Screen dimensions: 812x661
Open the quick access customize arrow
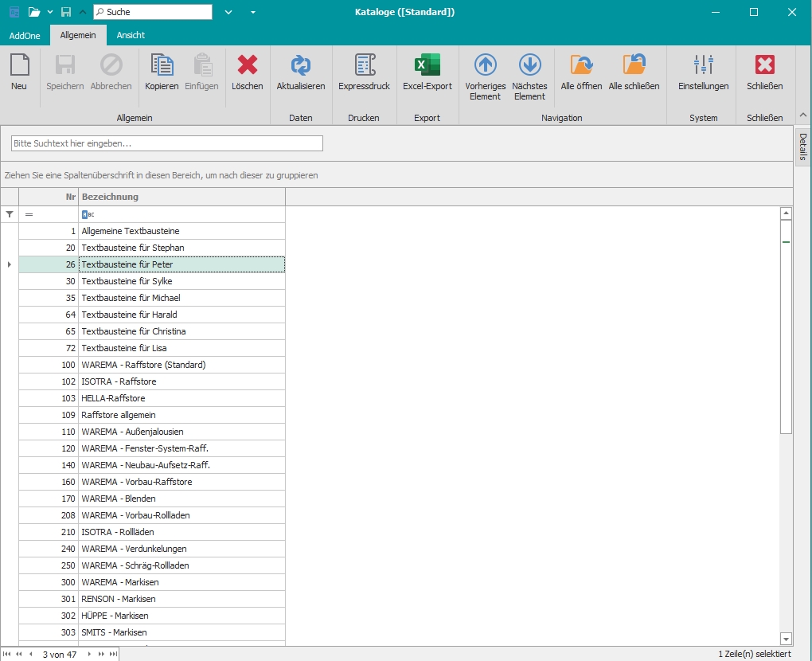(252, 12)
